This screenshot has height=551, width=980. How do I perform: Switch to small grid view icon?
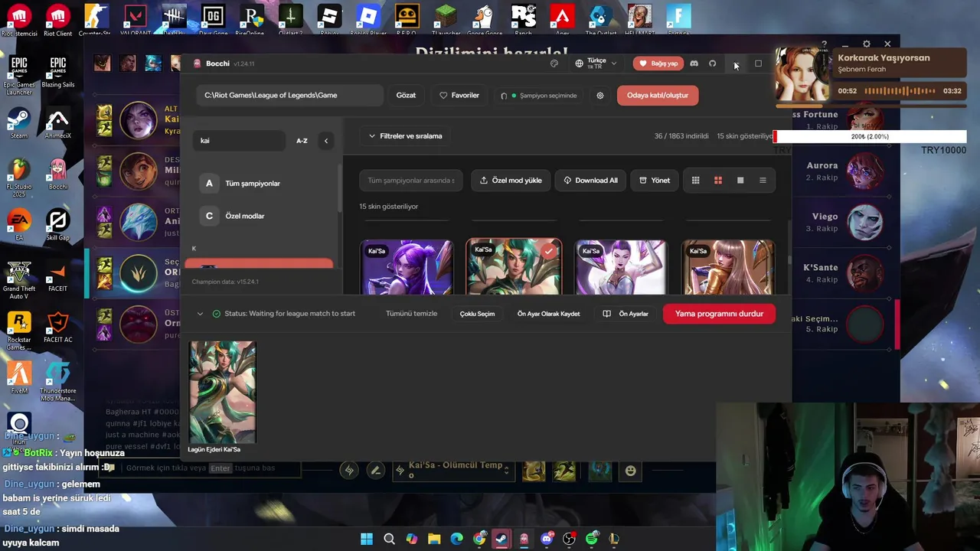pos(695,181)
